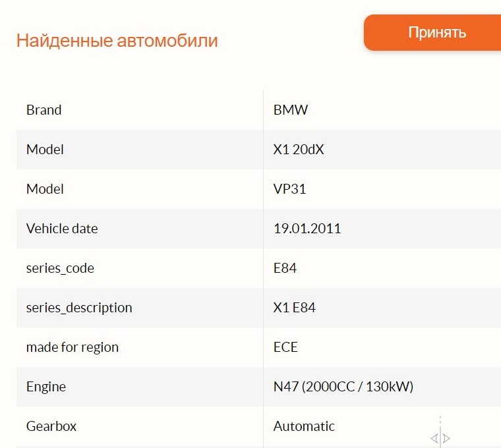This screenshot has height=448, width=501.
Task: Click the 19.01.2011 date value
Action: point(307,229)
